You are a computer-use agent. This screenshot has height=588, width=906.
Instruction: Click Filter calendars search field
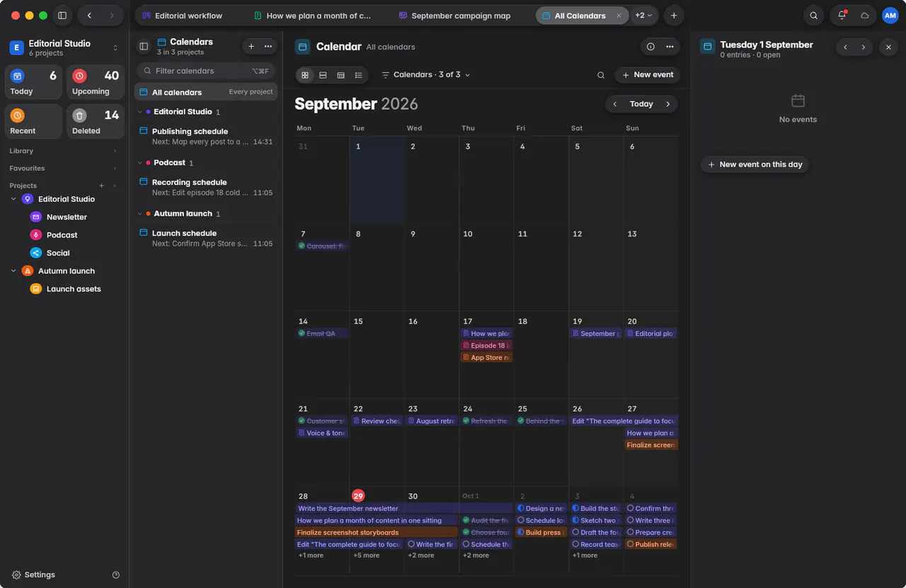tap(206, 71)
